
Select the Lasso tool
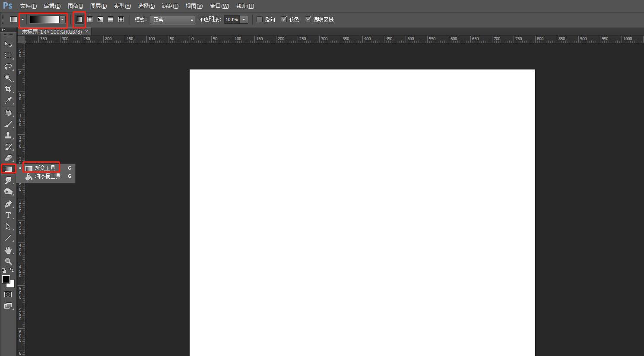[x=8, y=66]
